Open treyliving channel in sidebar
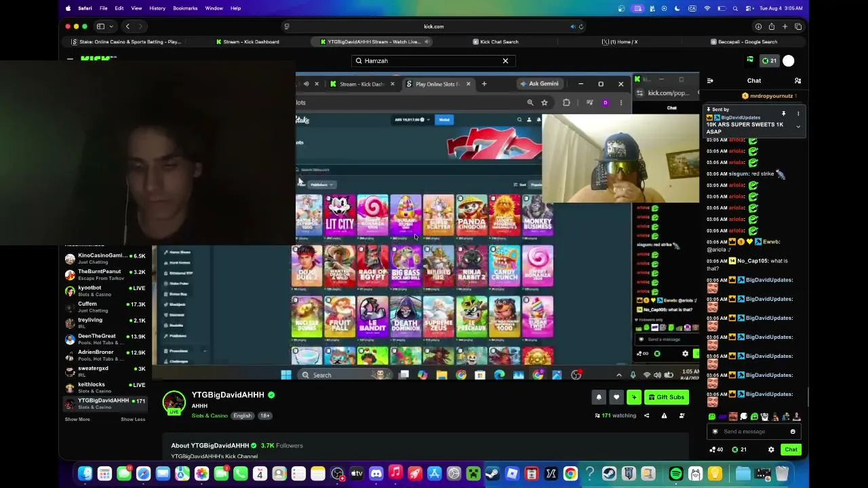Image resolution: width=868 pixels, height=488 pixels. pyautogui.click(x=105, y=323)
